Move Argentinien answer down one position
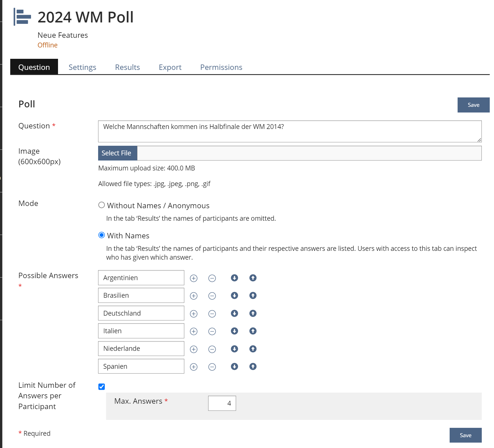Screen dimensions: 494x448 (x=234, y=278)
